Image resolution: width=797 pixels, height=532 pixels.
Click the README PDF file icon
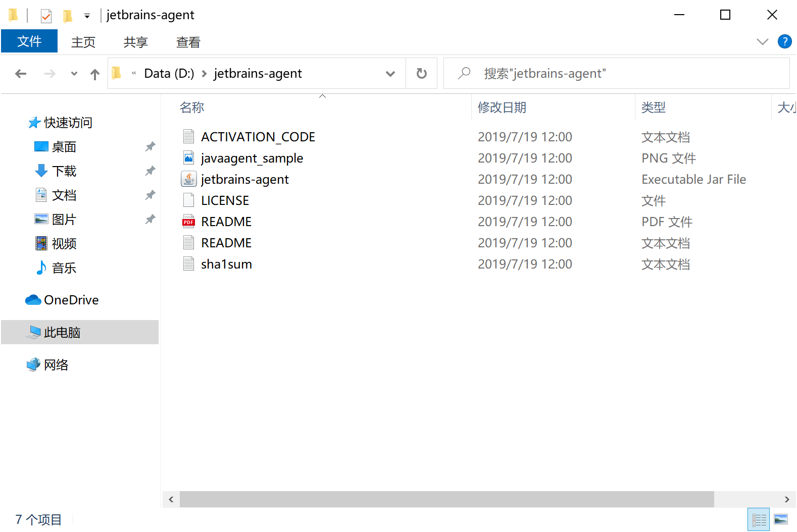pyautogui.click(x=188, y=222)
